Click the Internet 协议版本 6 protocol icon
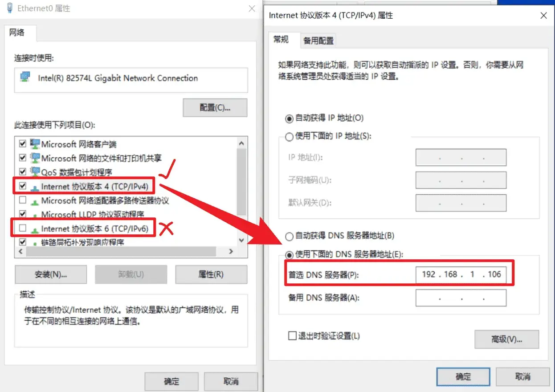This screenshot has width=555, height=392. point(35,229)
